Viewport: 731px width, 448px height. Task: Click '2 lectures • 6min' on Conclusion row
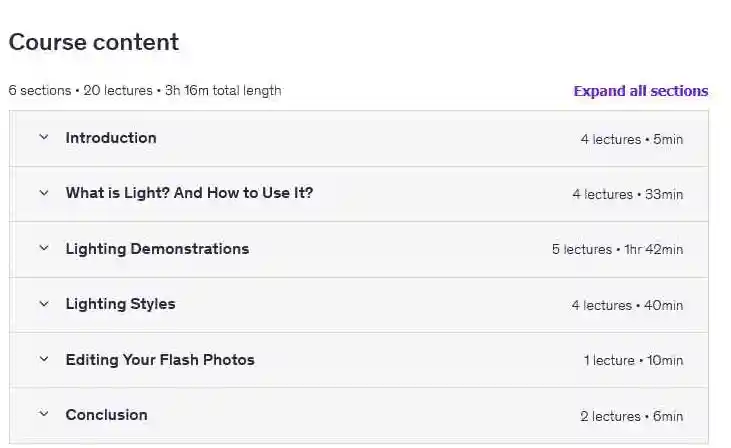[631, 416]
